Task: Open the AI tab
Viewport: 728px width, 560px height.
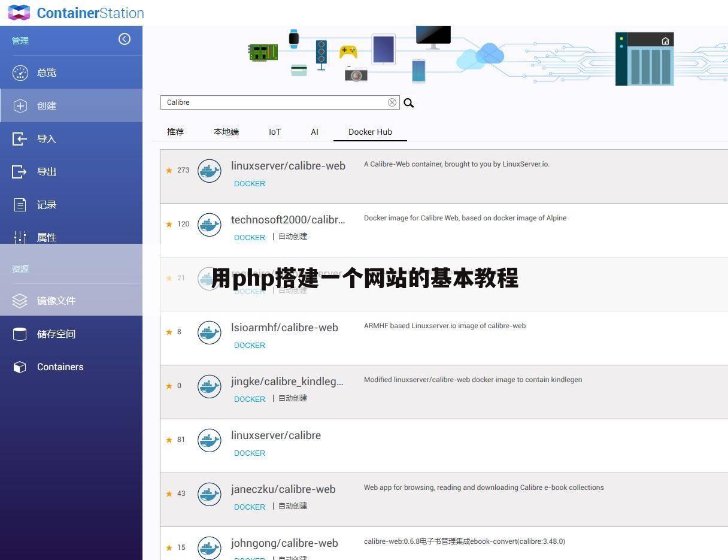Action: (x=314, y=132)
